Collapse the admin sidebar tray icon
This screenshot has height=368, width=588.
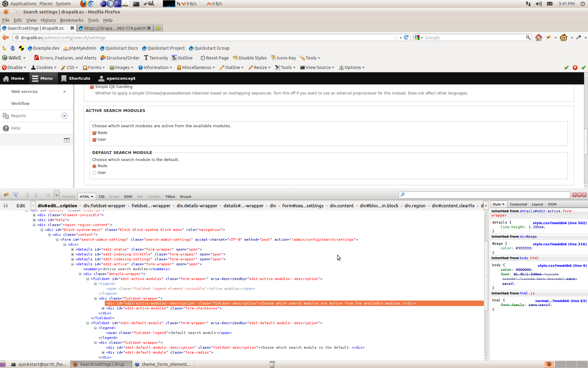(x=67, y=140)
